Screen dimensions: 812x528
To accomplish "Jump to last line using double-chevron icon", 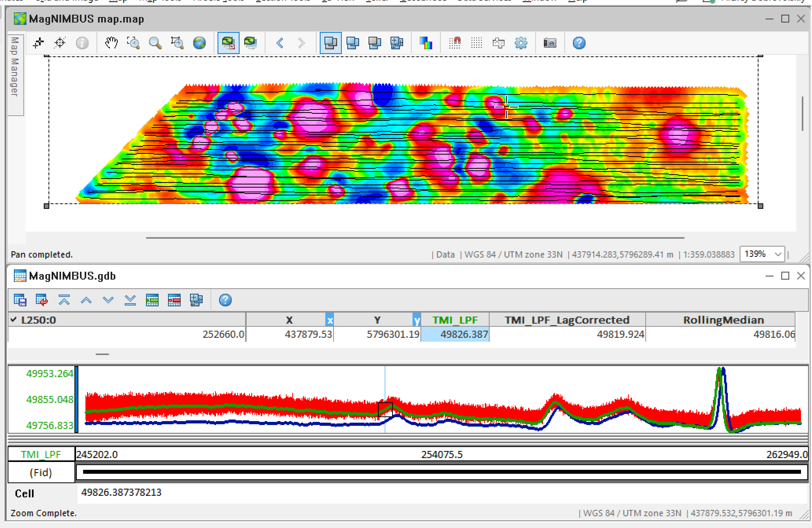I will pyautogui.click(x=130, y=300).
